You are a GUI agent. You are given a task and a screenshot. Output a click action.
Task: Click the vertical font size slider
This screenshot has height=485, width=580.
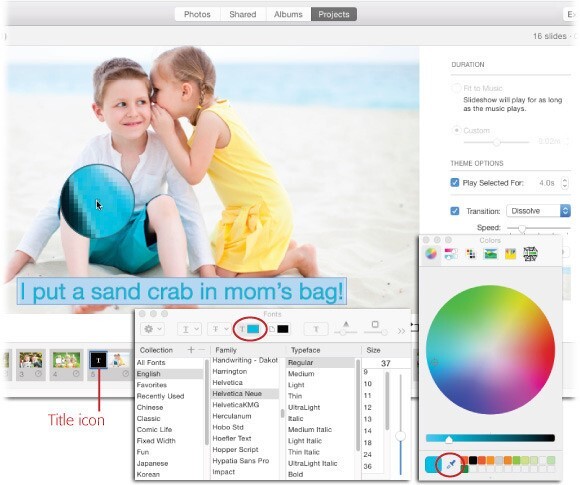[401, 424]
